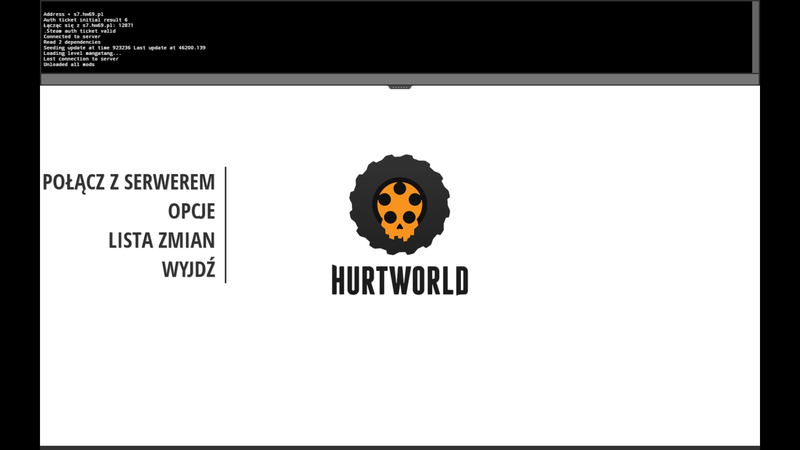The height and width of the screenshot is (450, 800).
Task: Click the 'Loading level mangatang...' console line
Action: click(83, 53)
